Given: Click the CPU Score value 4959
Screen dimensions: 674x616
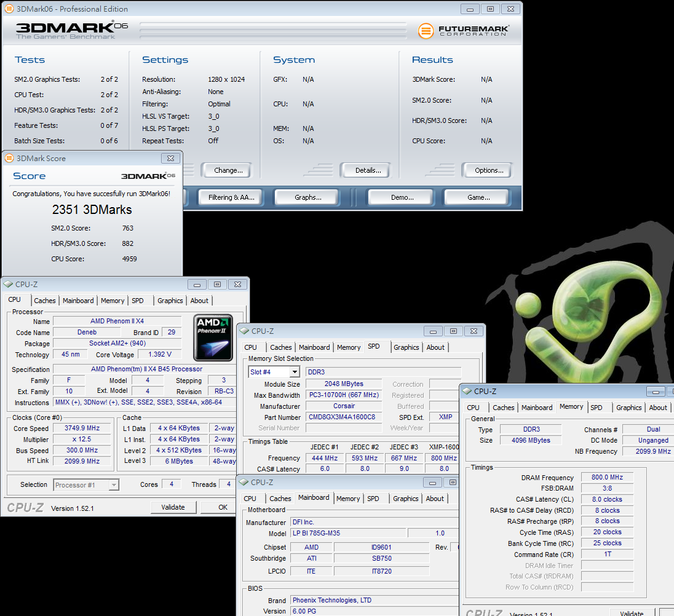Looking at the screenshot, I should pyautogui.click(x=129, y=259).
